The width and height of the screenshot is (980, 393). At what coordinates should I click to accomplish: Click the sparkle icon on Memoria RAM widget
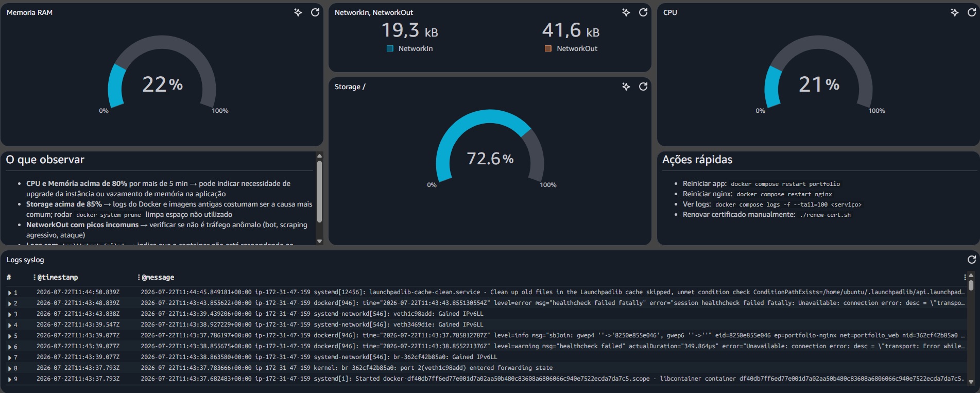pos(298,12)
